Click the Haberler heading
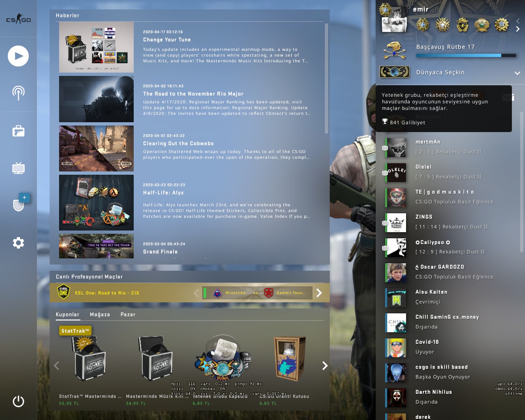 [68, 16]
